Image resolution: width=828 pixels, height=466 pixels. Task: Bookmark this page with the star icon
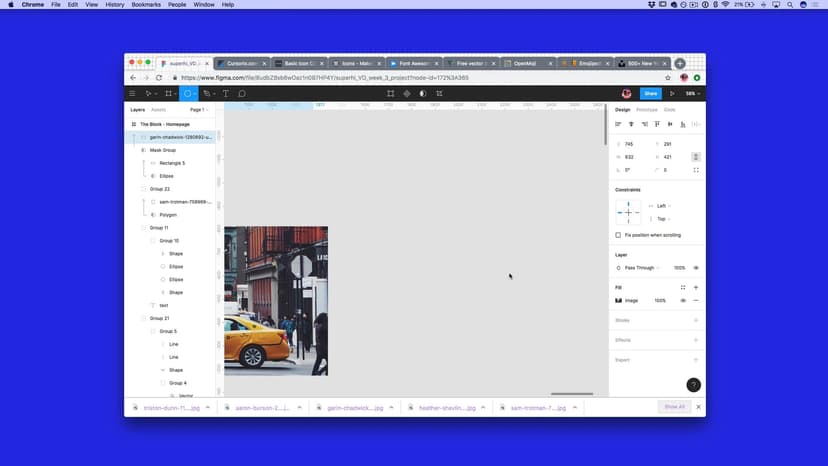[668, 78]
